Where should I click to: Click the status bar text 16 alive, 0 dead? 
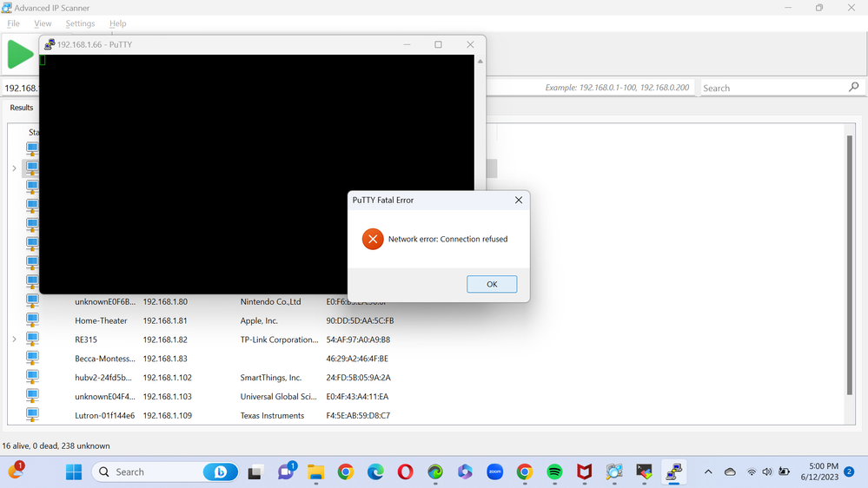[x=56, y=445]
